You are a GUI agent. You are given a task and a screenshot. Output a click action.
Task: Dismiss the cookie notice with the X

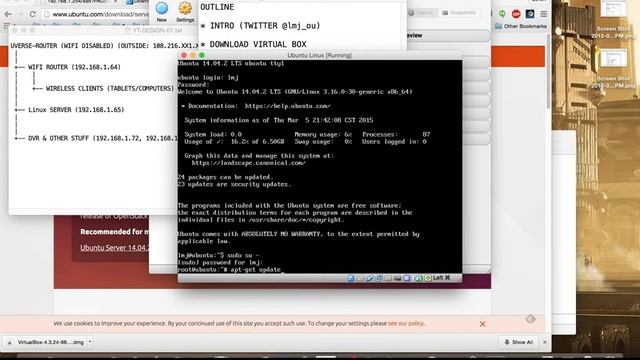coord(482,324)
